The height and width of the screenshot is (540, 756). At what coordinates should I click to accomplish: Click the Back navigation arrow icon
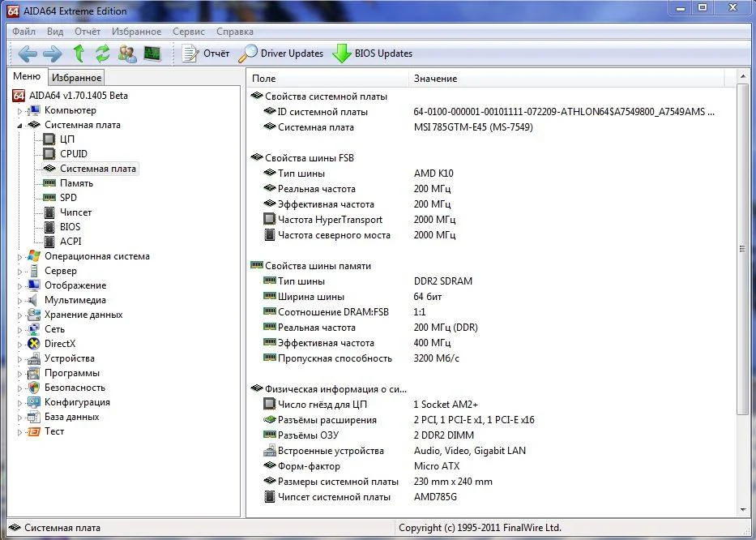click(27, 54)
